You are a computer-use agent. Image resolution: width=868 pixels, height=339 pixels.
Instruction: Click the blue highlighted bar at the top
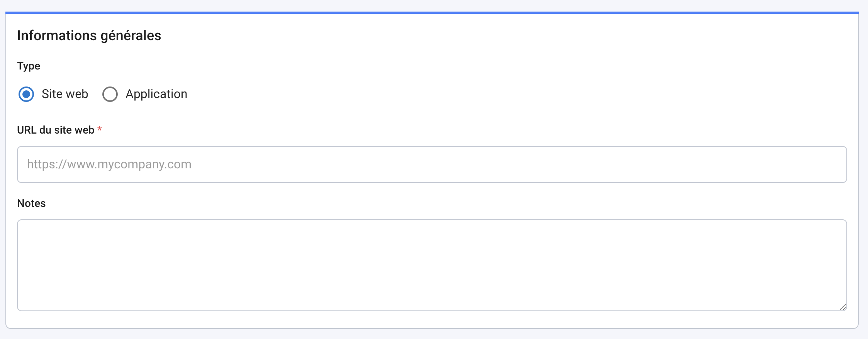pos(434,13)
